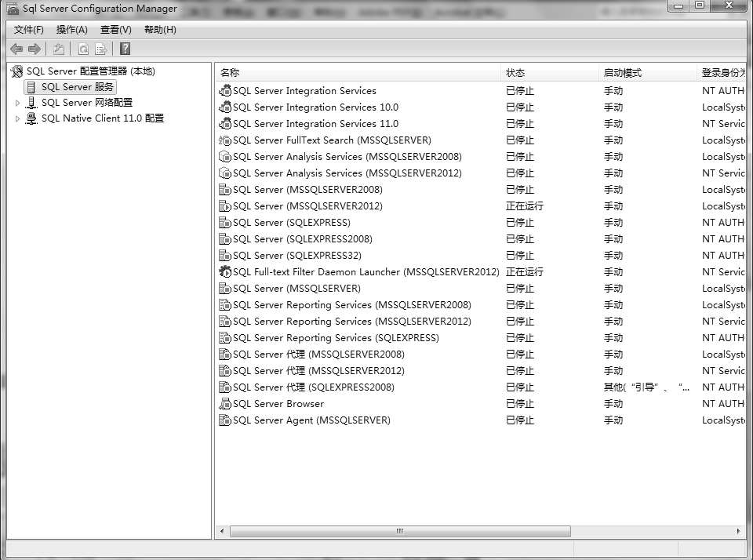Sort by the 名称 column header
The image size is (753, 560).
tap(230, 73)
